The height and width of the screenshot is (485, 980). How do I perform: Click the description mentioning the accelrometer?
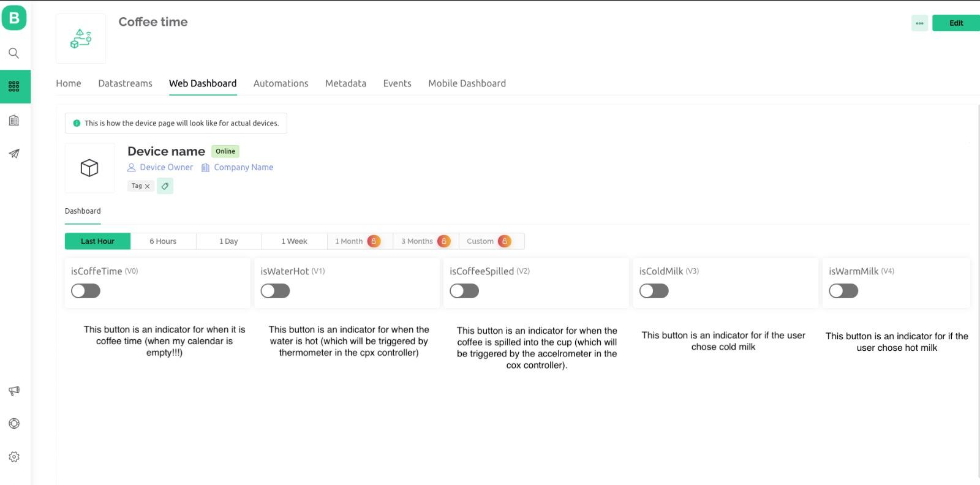(x=537, y=348)
